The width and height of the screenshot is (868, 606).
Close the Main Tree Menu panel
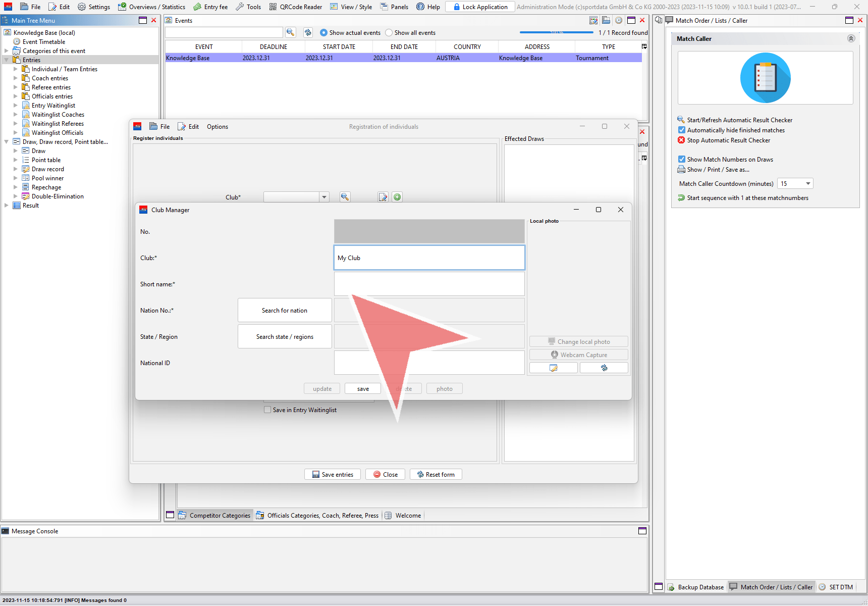tap(154, 20)
